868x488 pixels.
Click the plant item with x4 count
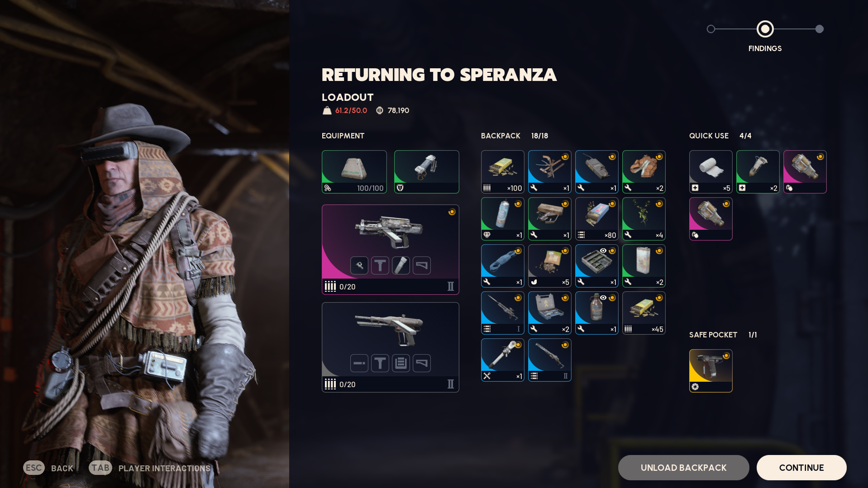point(644,219)
